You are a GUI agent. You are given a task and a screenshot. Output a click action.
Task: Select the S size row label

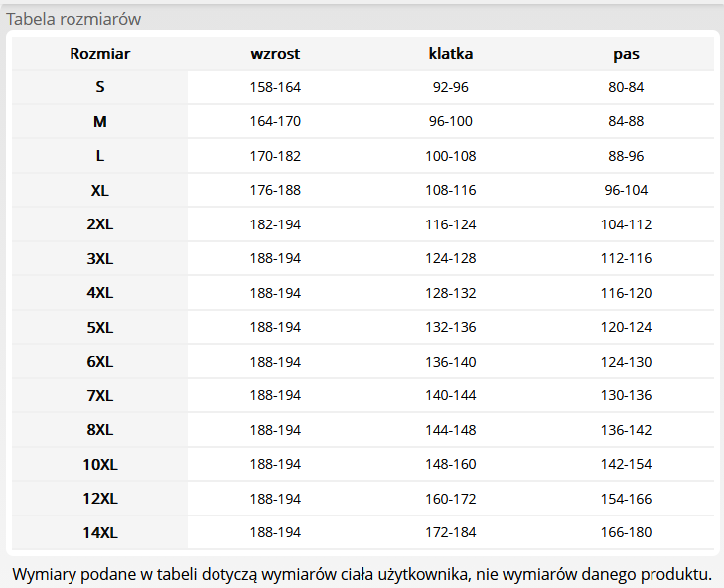coord(100,87)
